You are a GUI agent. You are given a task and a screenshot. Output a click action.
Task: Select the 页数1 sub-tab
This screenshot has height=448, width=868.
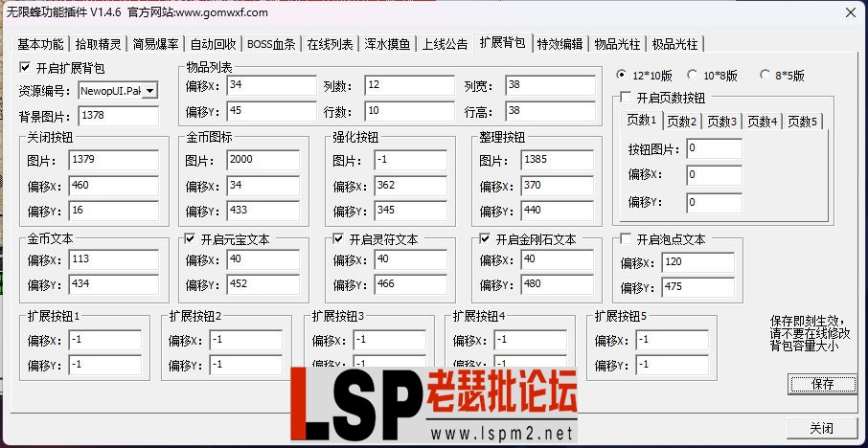coord(642,120)
